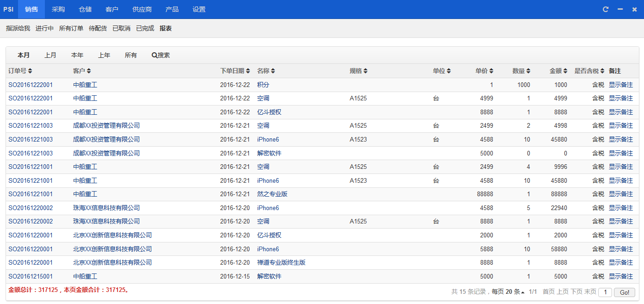
Task: Sort by specification column arrows
Action: [x=365, y=71]
